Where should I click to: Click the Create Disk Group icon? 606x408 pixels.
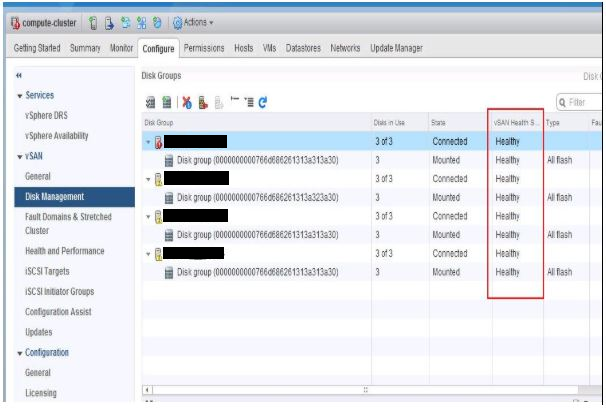click(167, 102)
